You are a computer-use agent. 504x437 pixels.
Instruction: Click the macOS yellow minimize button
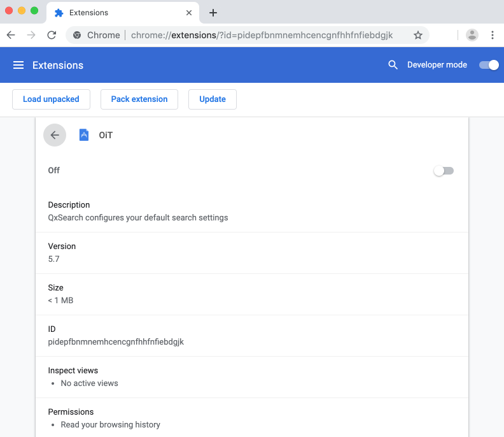click(x=22, y=11)
